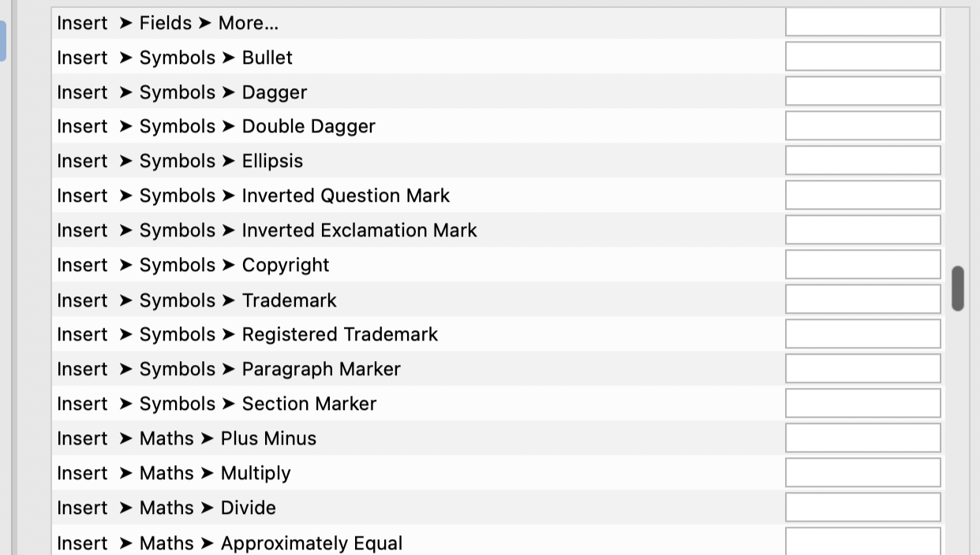This screenshot has height=555, width=980.
Task: Click the vertical scrollbar thumb
Action: [956, 287]
